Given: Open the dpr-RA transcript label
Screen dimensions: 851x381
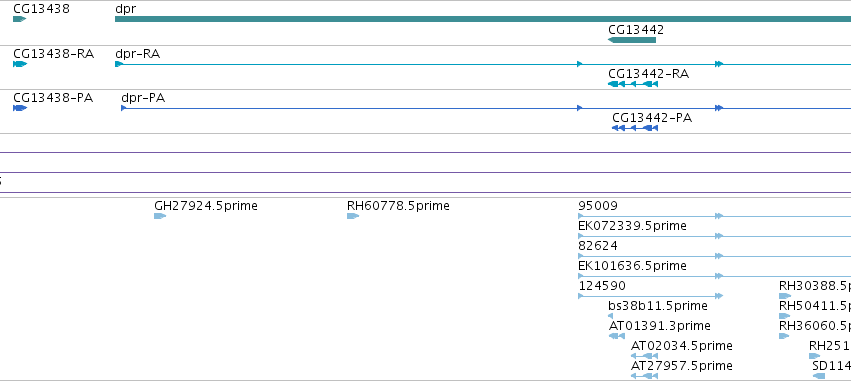Looking at the screenshot, I should [137, 54].
